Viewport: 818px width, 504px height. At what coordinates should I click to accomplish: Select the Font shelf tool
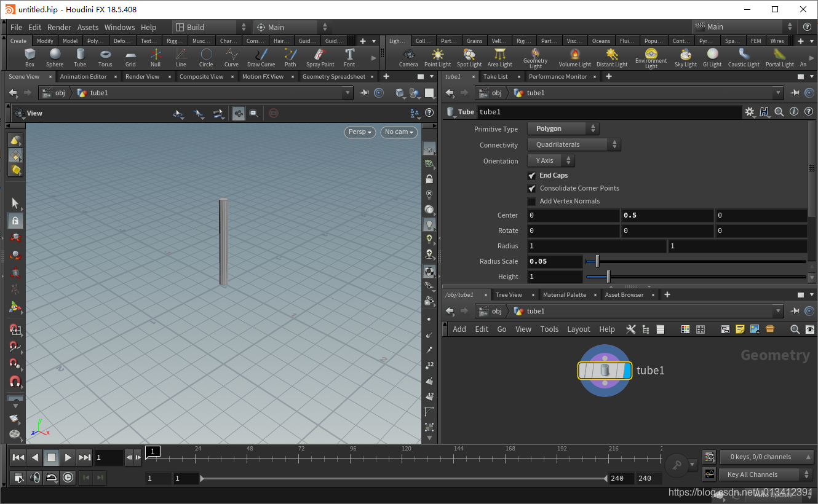coord(349,58)
